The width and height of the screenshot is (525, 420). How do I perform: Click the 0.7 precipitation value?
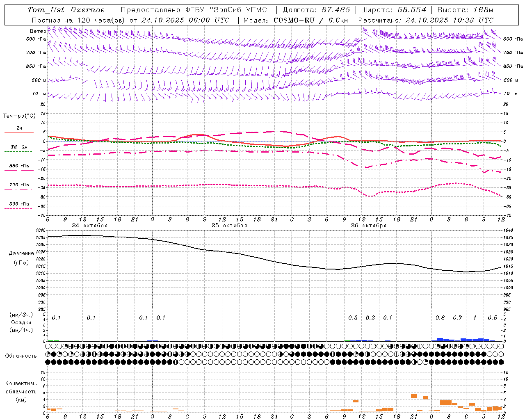[x=457, y=318]
